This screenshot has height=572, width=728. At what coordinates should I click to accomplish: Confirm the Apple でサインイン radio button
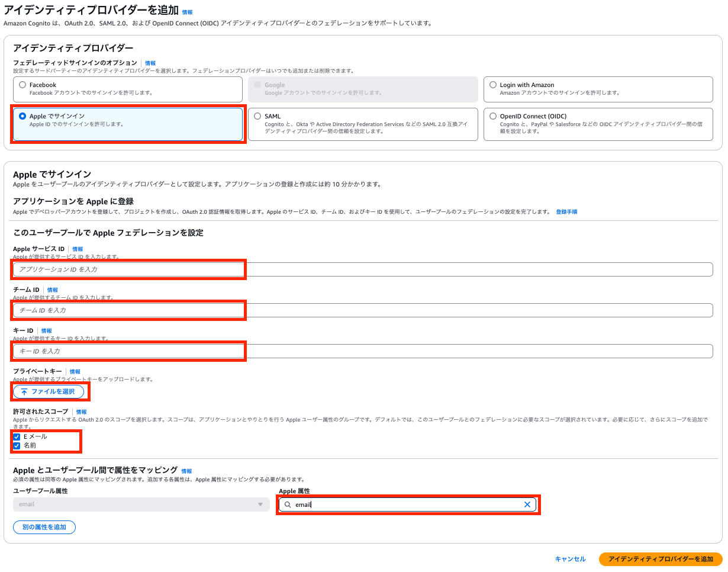(x=22, y=117)
